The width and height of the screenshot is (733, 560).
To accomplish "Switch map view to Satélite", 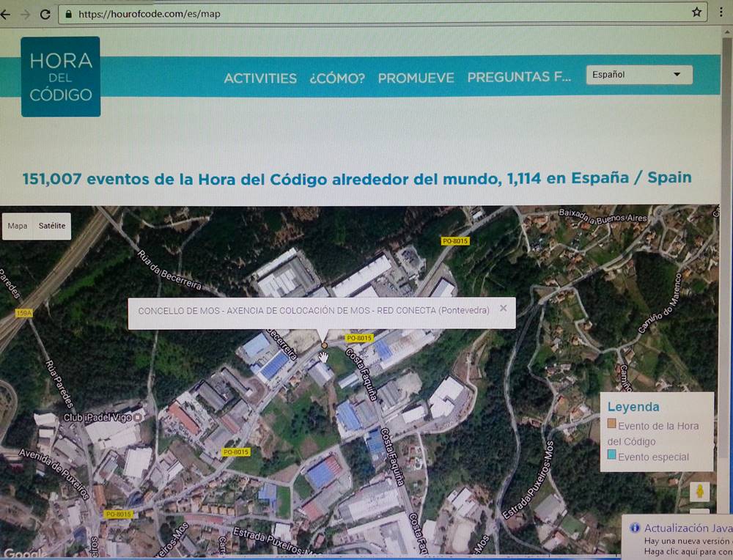I will tap(52, 226).
